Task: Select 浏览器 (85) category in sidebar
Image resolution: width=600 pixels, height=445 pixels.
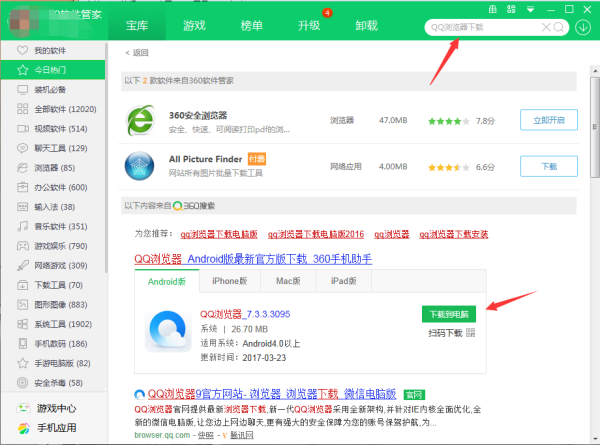Action: [x=55, y=167]
